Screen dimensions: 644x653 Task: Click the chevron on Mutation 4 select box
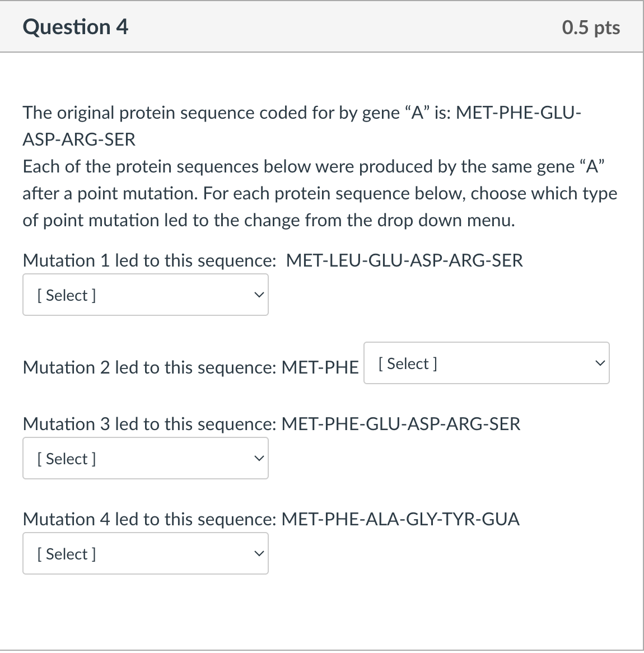pyautogui.click(x=258, y=552)
